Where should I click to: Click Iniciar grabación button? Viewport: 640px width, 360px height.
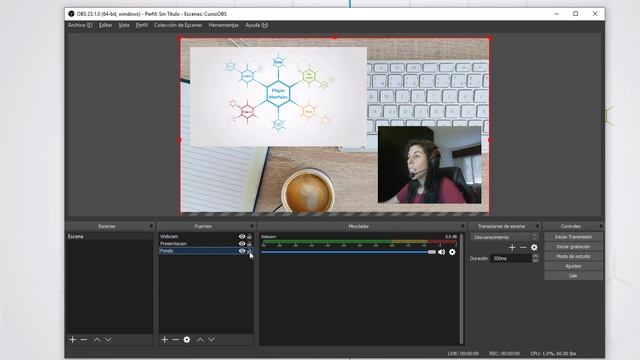click(x=573, y=247)
